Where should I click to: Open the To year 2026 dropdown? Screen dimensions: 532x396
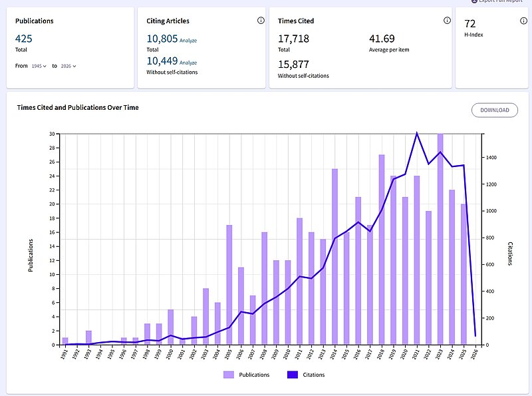(x=68, y=66)
